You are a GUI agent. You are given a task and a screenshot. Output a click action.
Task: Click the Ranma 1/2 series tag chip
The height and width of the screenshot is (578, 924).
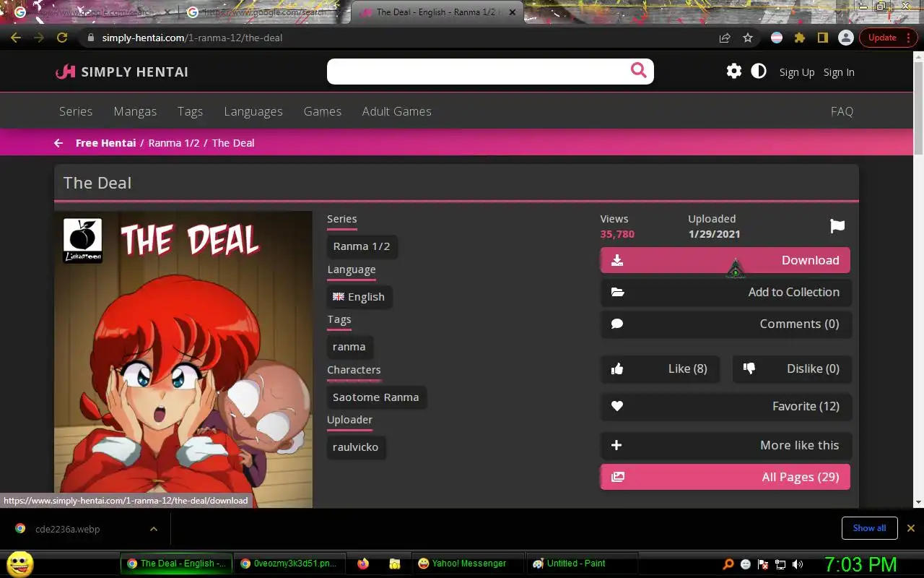362,246
